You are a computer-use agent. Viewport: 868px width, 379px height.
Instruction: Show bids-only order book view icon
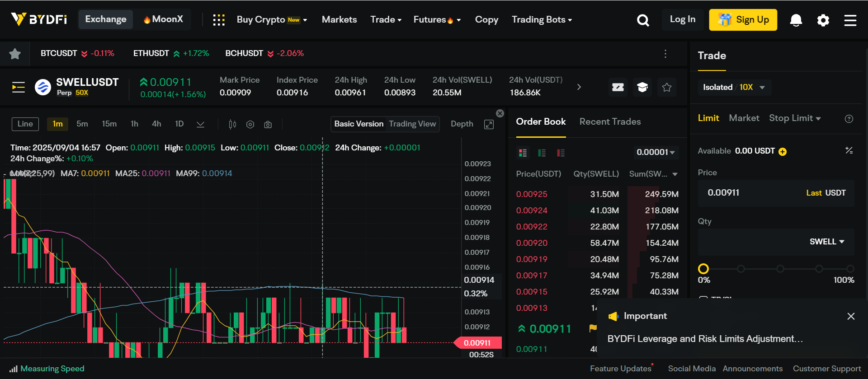pyautogui.click(x=542, y=153)
